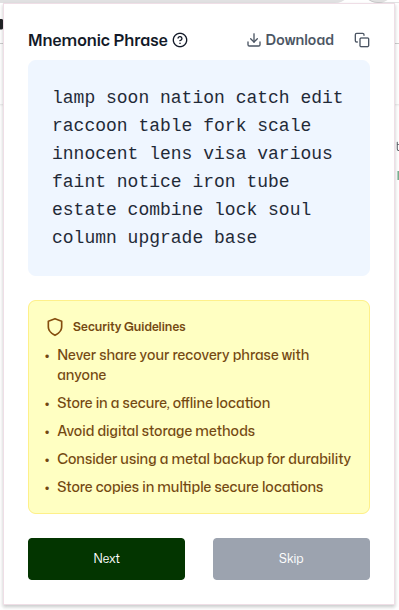
Task: Select the gray Skip button
Action: click(x=291, y=559)
